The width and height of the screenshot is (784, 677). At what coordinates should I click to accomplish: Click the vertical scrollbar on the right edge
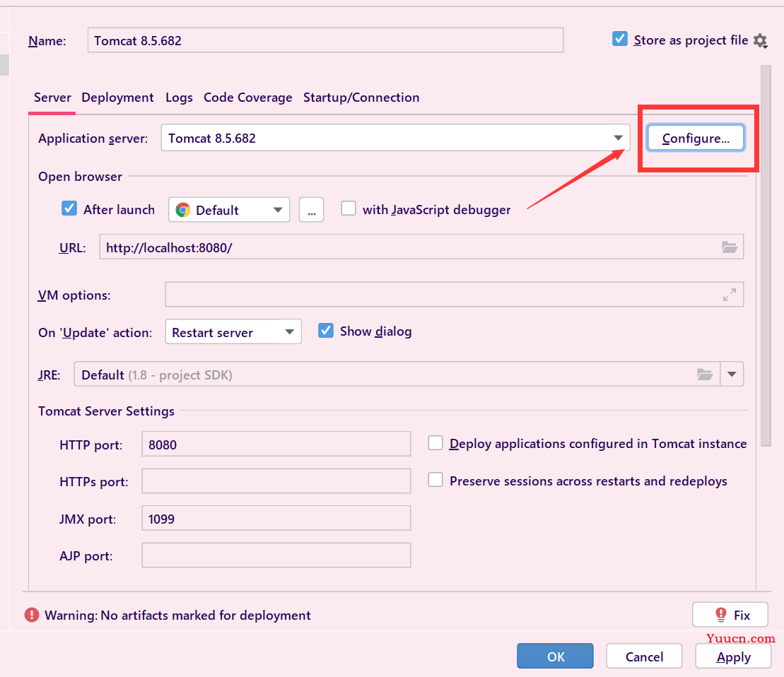tap(766, 255)
